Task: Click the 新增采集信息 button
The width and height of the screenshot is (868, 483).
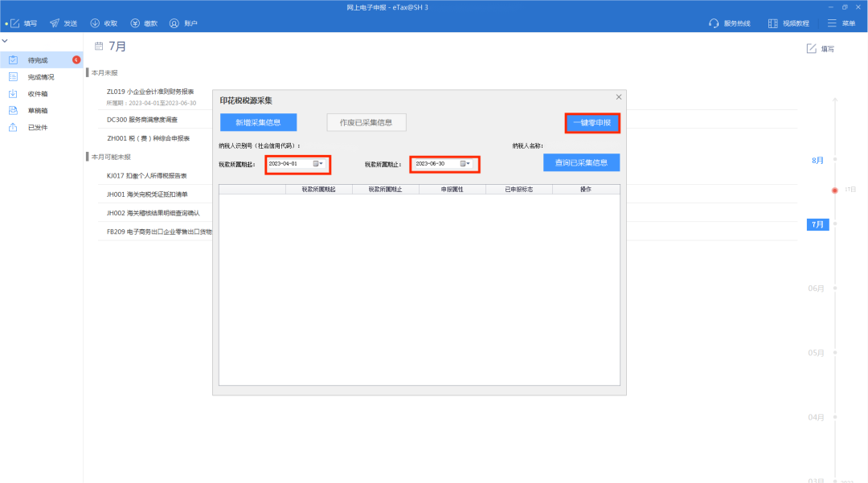Action: 258,122
